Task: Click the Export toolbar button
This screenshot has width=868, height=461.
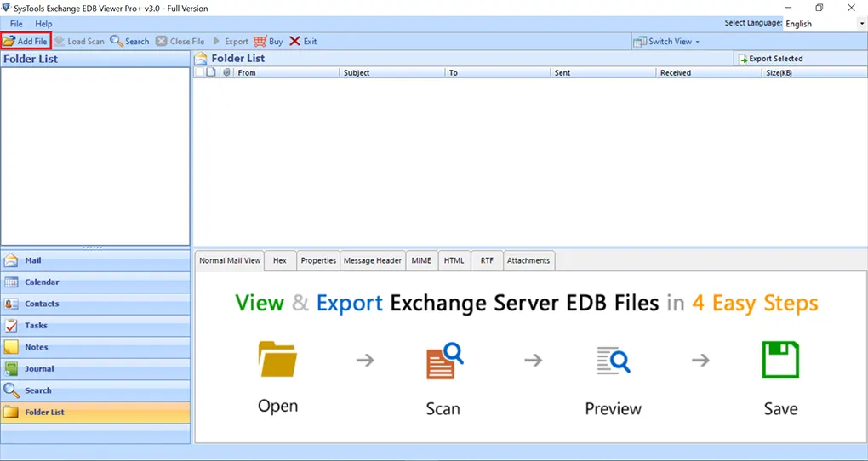Action: tap(231, 41)
